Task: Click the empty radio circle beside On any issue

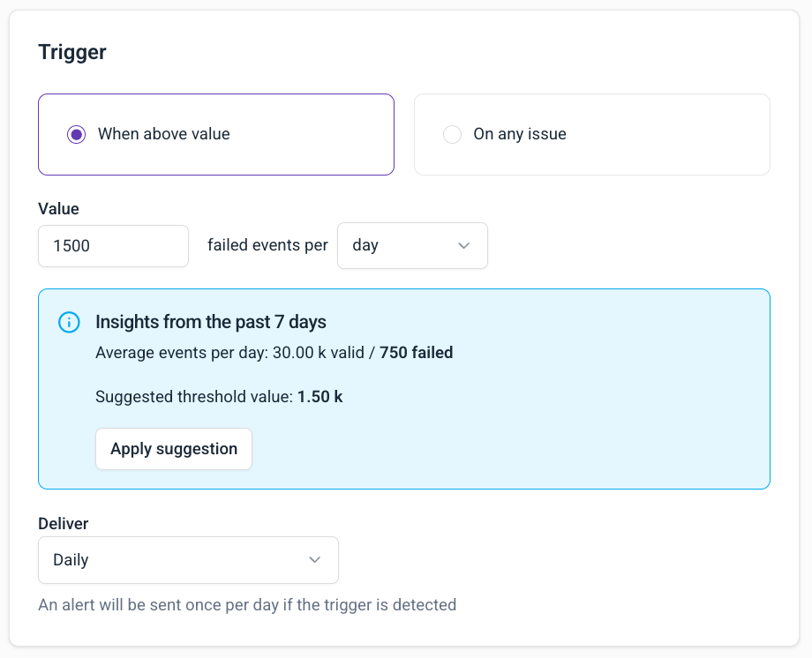Action: (x=452, y=134)
